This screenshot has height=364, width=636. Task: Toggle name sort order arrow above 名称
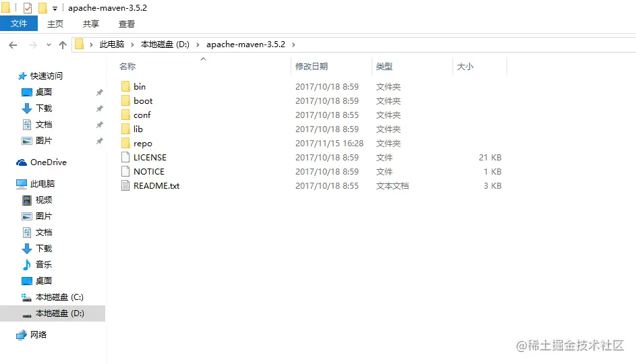click(204, 59)
